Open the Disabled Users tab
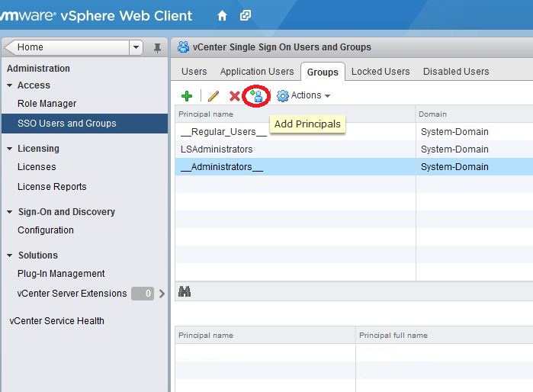 tap(456, 72)
